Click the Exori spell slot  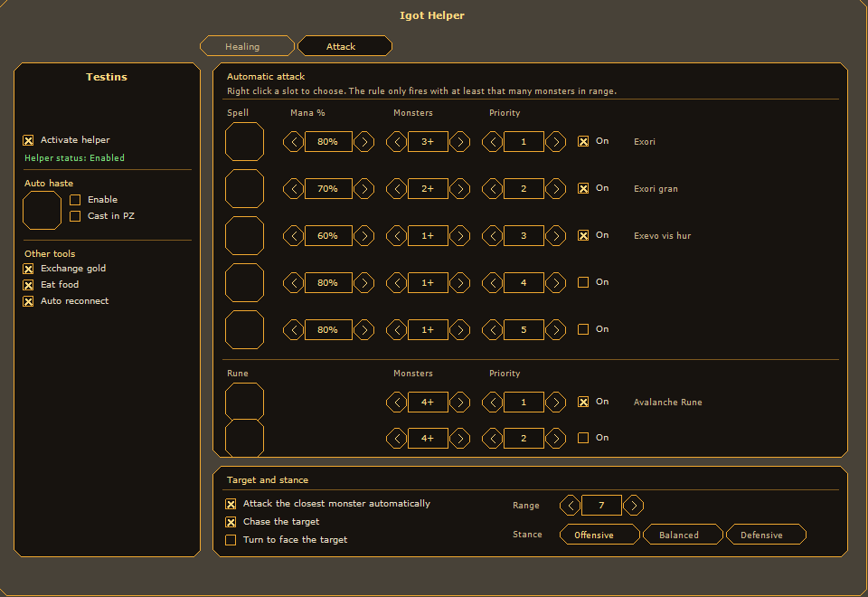(x=244, y=142)
